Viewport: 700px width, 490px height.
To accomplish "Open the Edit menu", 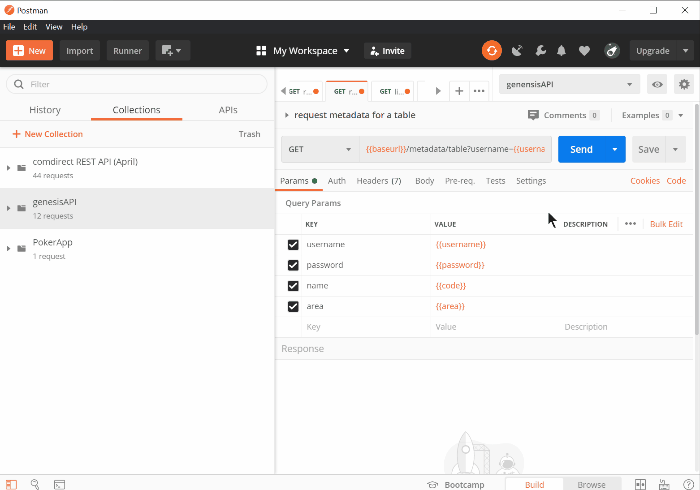I will [x=30, y=27].
